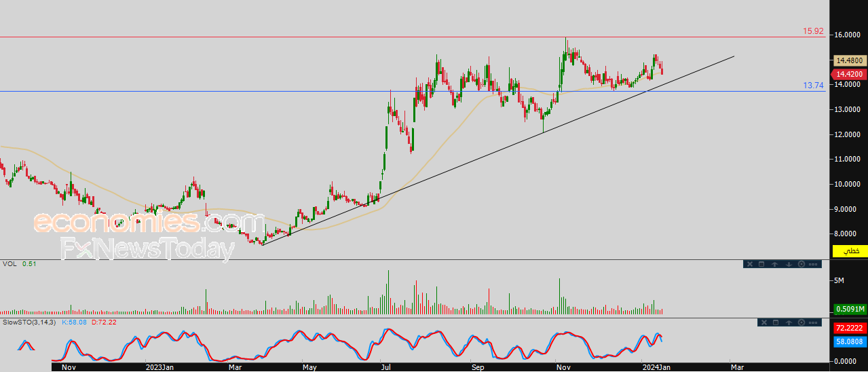Move the VOL panel down
868x372 pixels.
(789, 264)
